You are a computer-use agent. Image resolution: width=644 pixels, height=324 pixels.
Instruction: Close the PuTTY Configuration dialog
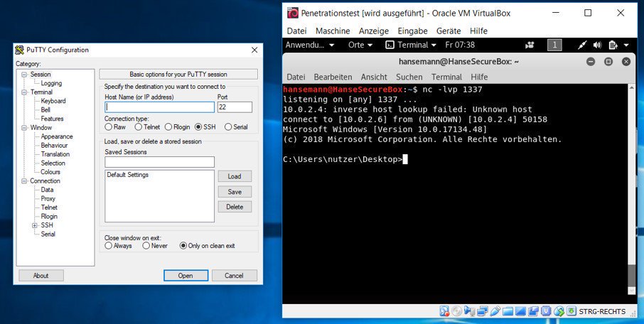(x=254, y=50)
